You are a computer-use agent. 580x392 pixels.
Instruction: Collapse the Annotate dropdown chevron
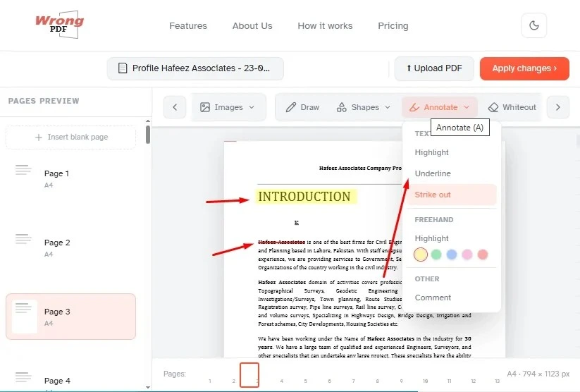coord(467,107)
